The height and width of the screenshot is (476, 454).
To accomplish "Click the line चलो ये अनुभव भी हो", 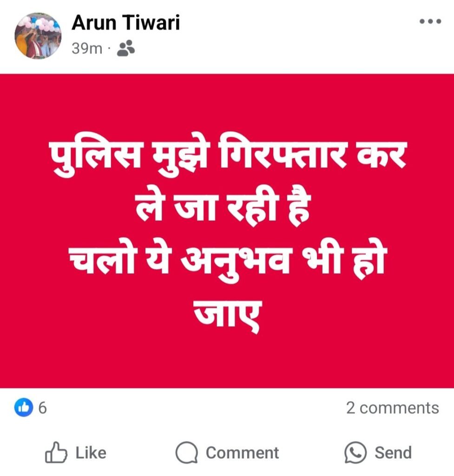I will [227, 262].
